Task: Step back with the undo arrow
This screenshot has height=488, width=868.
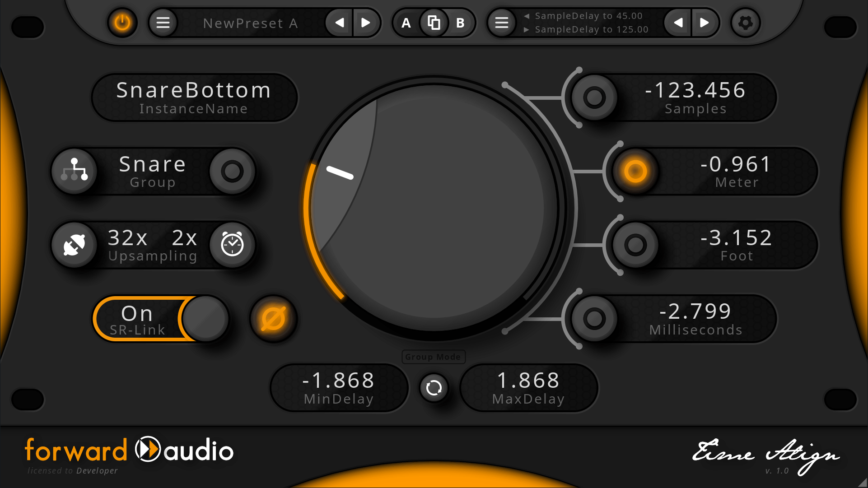Action: pyautogui.click(x=677, y=23)
